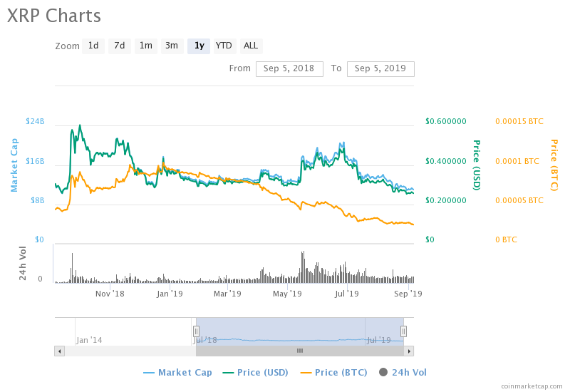Click the navigator selected range area
The image size is (570, 392).
click(299, 331)
